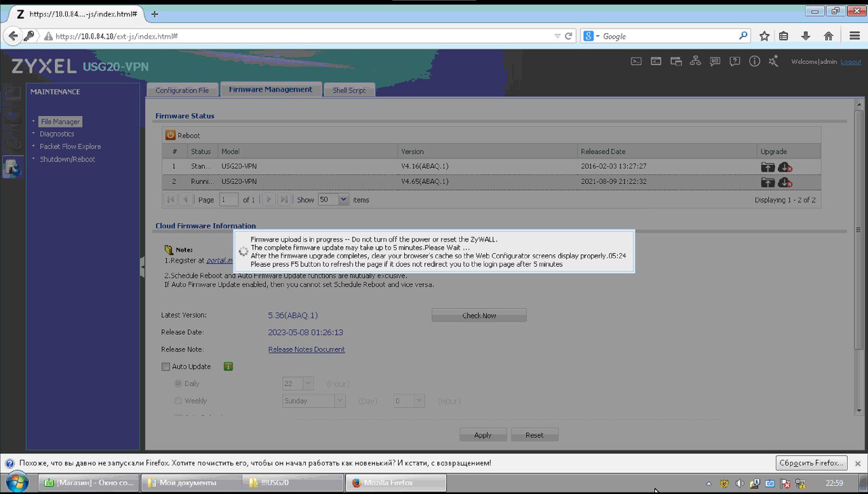Image resolution: width=868 pixels, height=494 pixels.
Task: Click the Maintenance icon in left sidebar
Action: 12,166
